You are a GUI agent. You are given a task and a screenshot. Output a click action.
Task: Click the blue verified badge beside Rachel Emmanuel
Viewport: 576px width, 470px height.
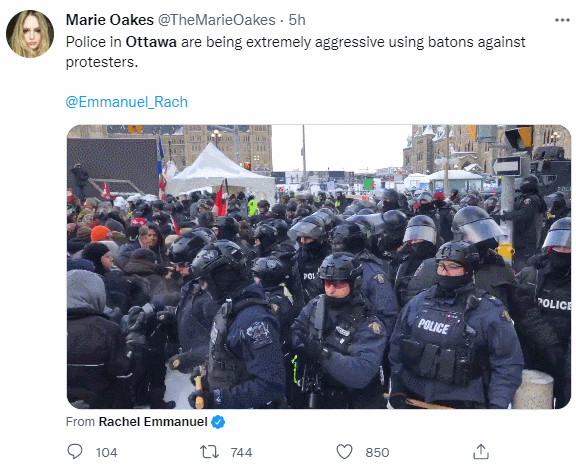point(218,422)
